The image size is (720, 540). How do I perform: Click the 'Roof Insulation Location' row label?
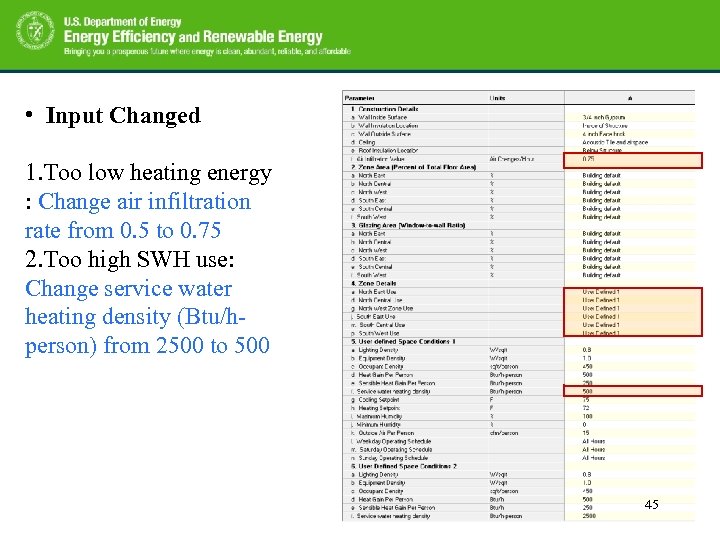[388, 151]
